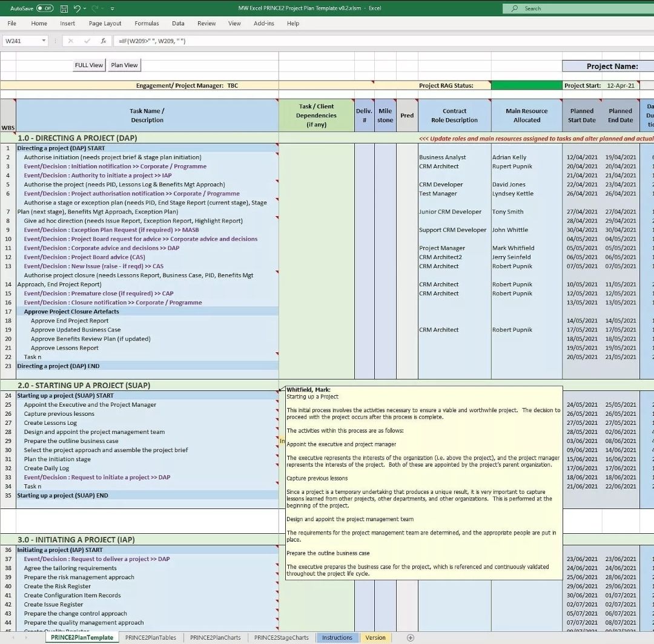The width and height of the screenshot is (654, 644).
Task: Click the Enter checkmark icon beside formula bar
Action: click(87, 41)
